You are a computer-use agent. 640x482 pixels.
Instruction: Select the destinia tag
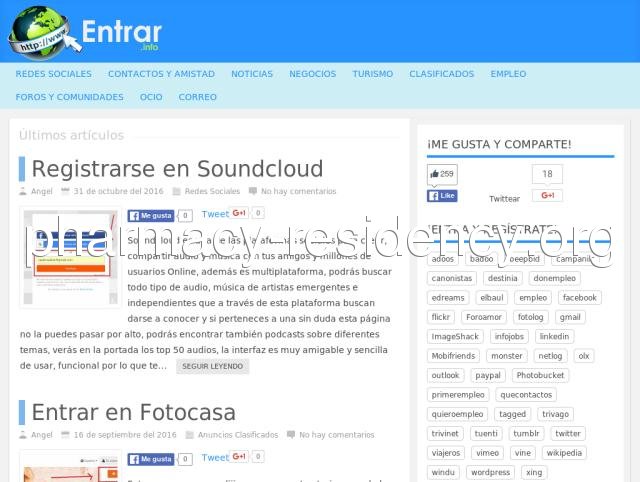point(502,278)
